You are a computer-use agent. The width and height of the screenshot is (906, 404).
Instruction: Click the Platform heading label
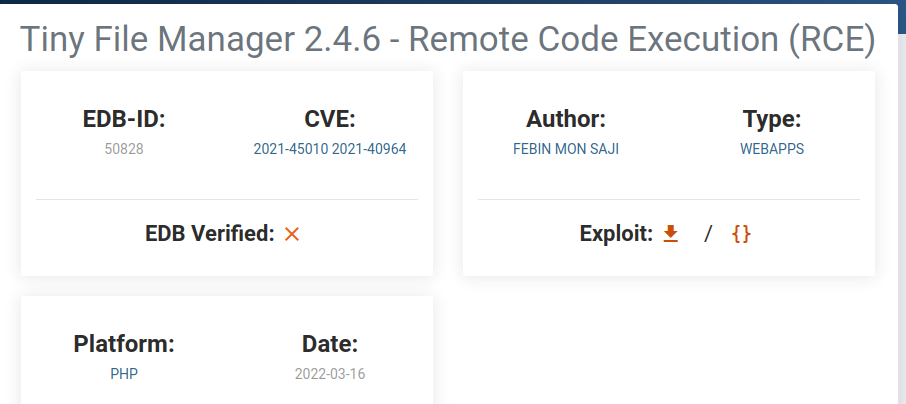tap(124, 344)
